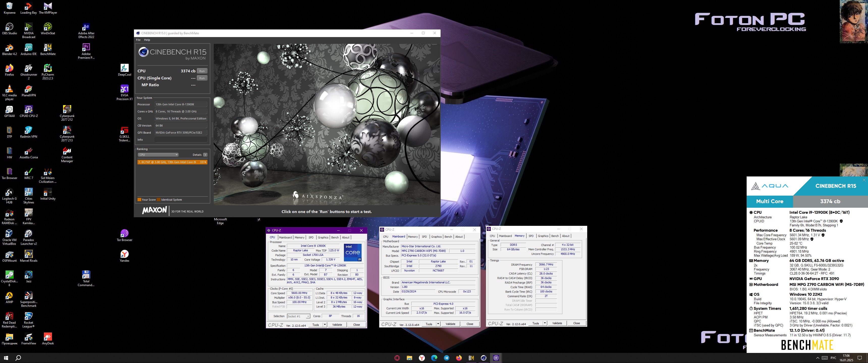Select Oracle VM VirtualBox desktop icon
The height and width of the screenshot is (363, 868).
click(9, 237)
